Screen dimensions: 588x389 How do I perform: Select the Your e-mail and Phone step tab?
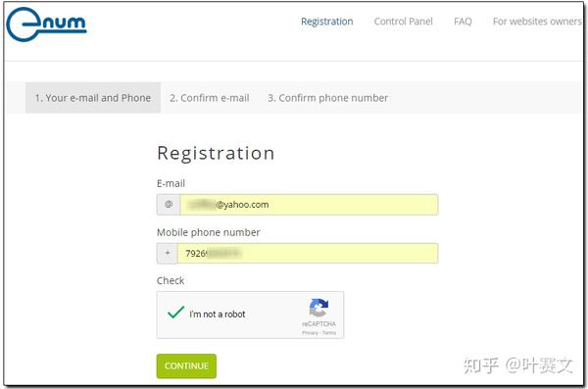pos(93,98)
